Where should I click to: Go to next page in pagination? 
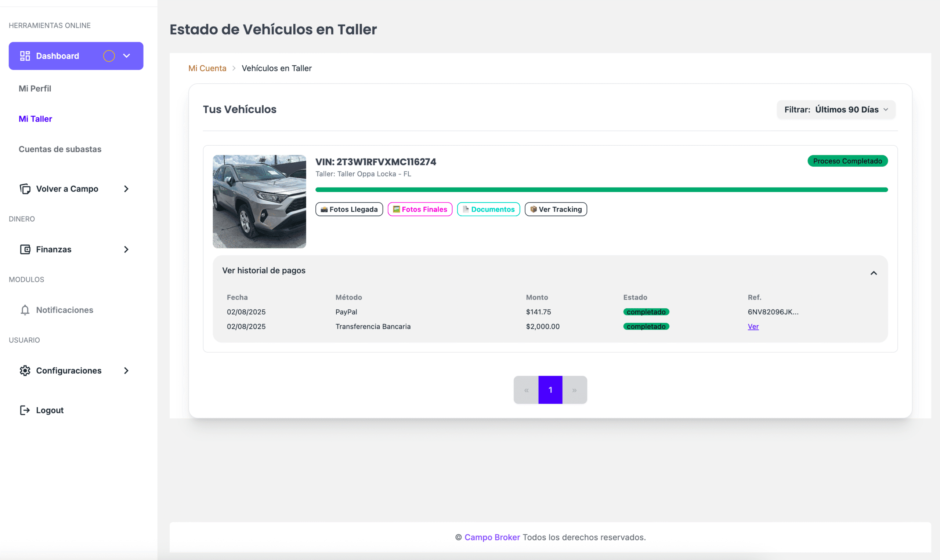click(574, 390)
